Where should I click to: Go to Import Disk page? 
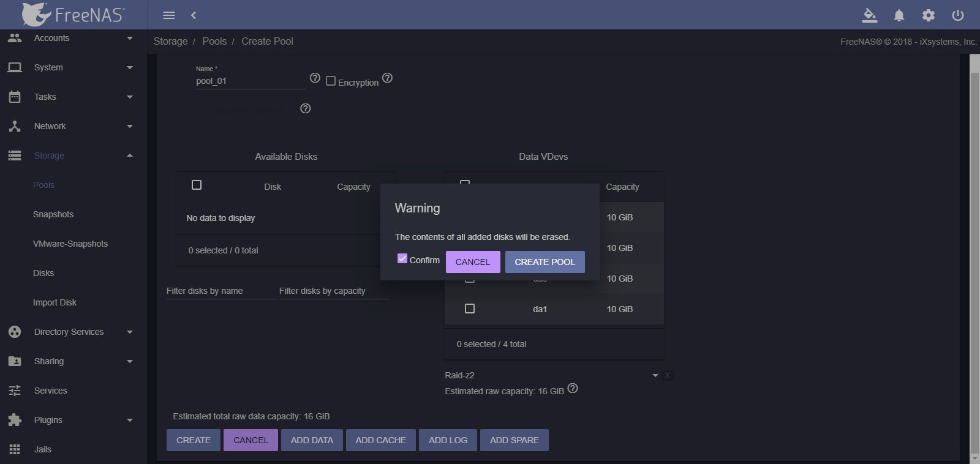coord(55,302)
